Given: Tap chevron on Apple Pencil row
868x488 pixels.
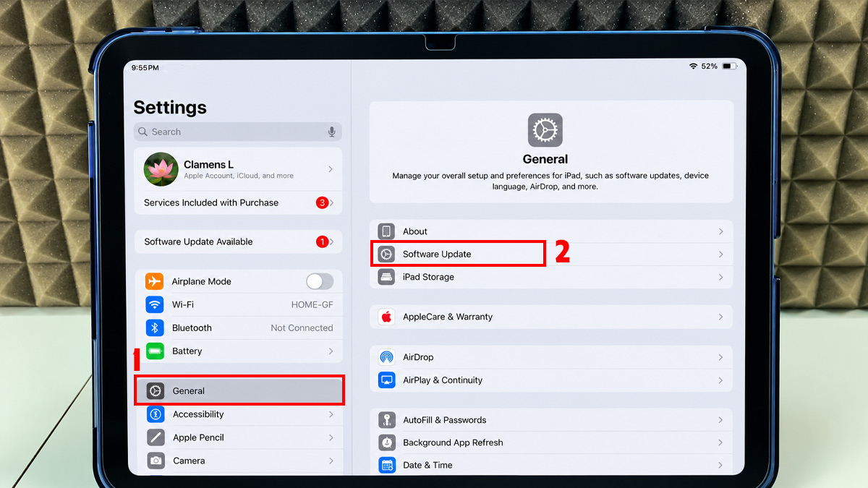Looking at the screenshot, I should 331,437.
